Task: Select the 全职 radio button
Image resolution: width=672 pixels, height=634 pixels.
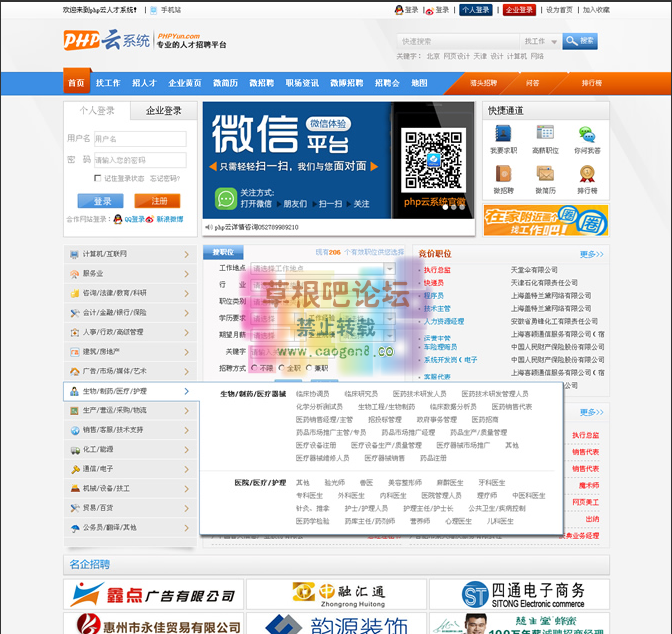Action: 280,368
